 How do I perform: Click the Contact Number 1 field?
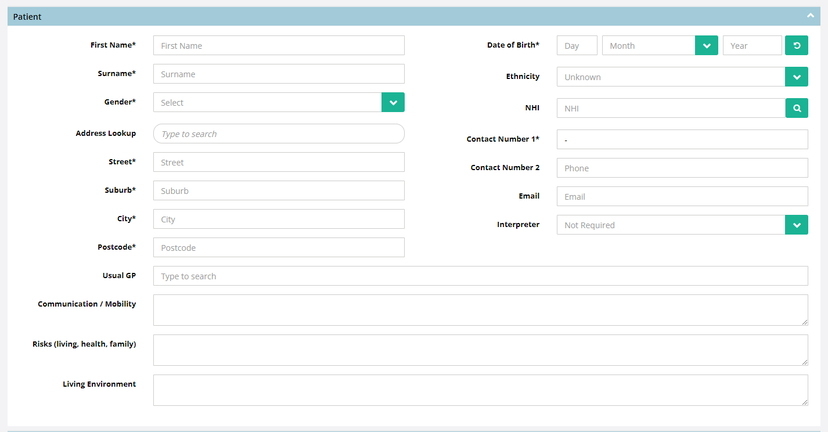tap(682, 139)
